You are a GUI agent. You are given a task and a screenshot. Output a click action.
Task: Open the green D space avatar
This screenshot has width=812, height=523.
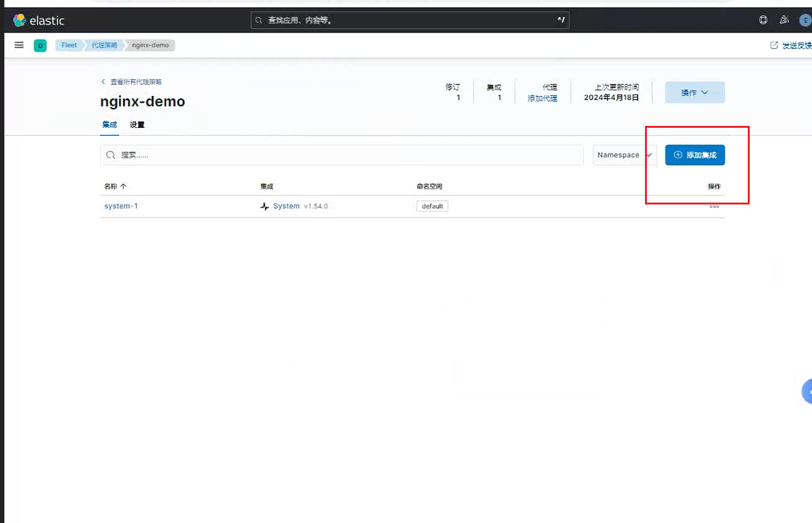tap(40, 46)
